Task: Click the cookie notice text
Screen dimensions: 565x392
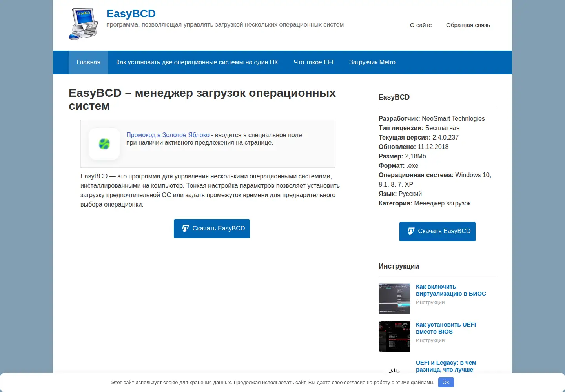Action: pyautogui.click(x=273, y=382)
